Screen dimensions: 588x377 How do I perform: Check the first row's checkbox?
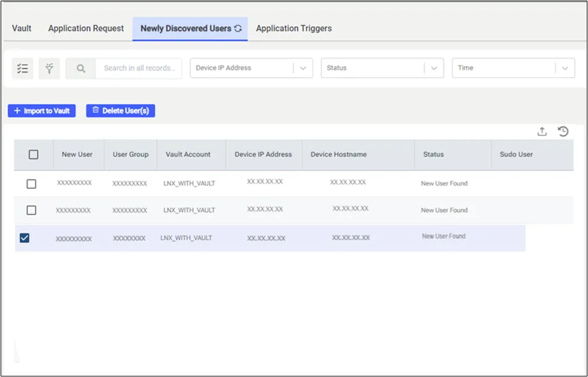pos(32,184)
